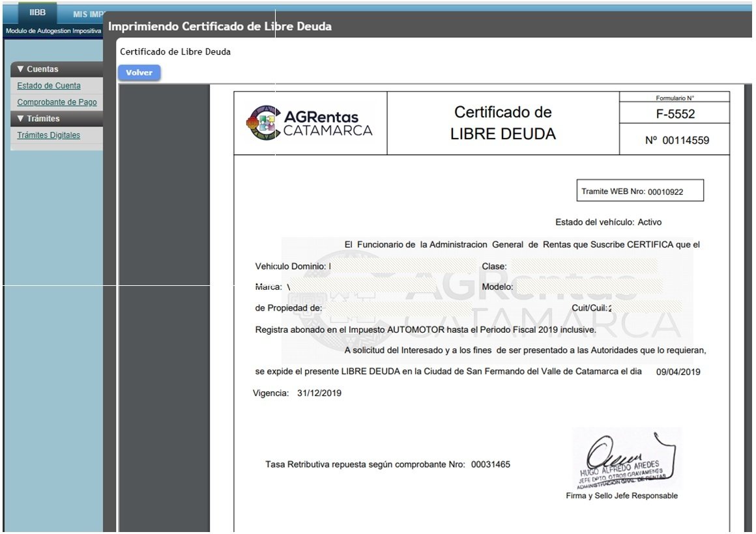Click the Estado del vehículo: Activo text
Viewport: 756px width, 534px height.
pyautogui.click(x=608, y=222)
